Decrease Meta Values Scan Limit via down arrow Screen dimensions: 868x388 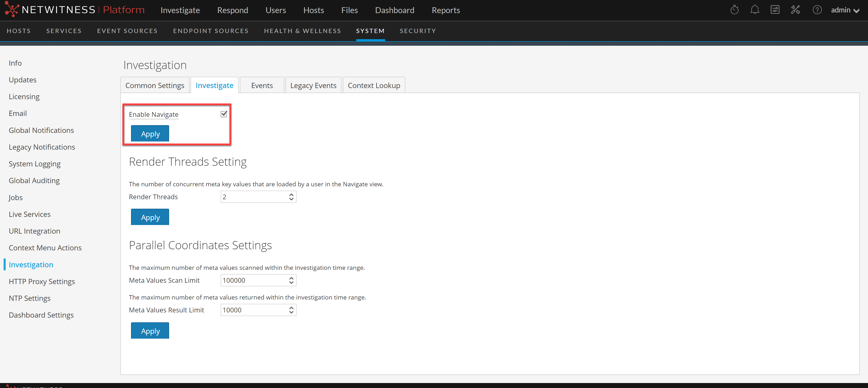pos(291,283)
